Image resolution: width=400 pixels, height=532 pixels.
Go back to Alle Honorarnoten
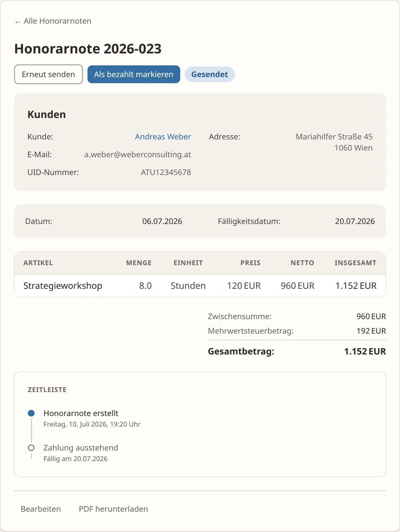53,21
